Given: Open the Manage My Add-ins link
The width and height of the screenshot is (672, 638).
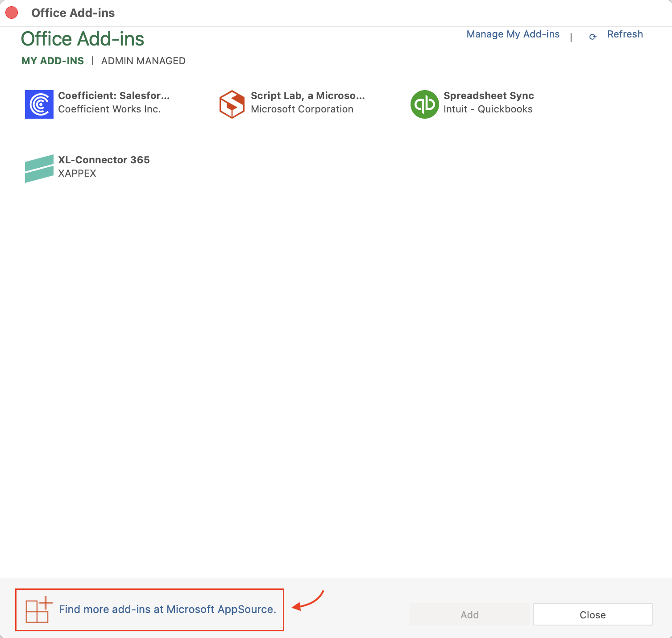Looking at the screenshot, I should 513,34.
